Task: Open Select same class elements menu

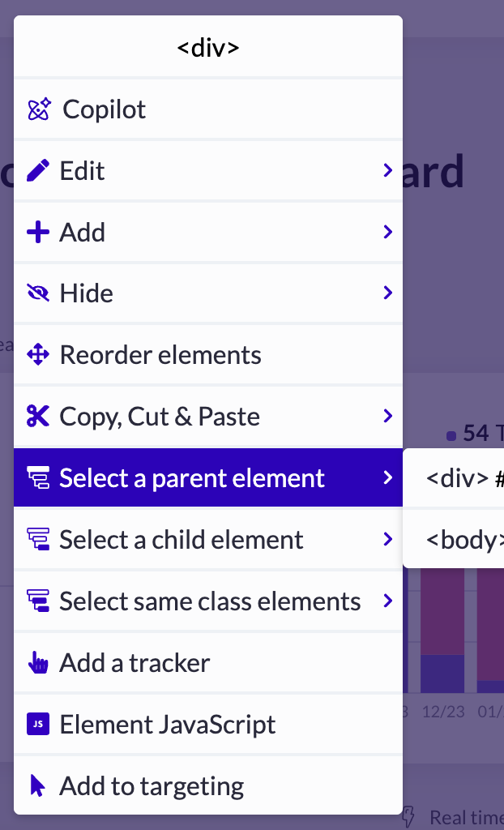Action: click(208, 601)
